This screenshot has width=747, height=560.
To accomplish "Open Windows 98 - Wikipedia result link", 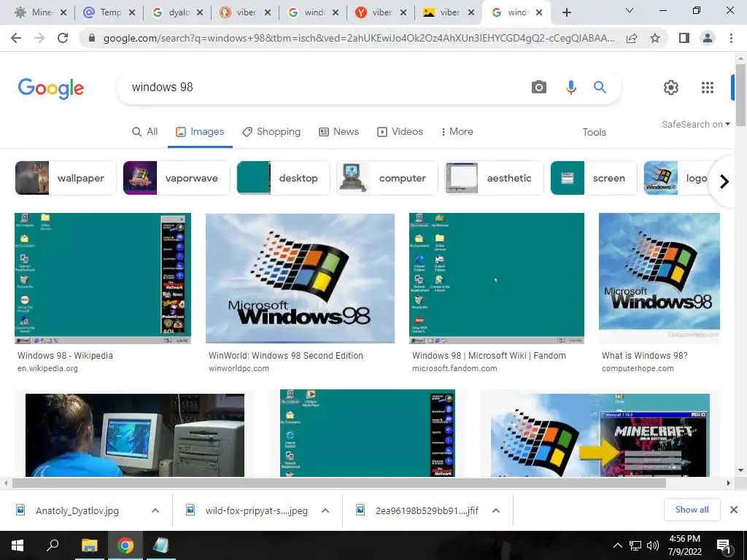I will click(x=65, y=356).
